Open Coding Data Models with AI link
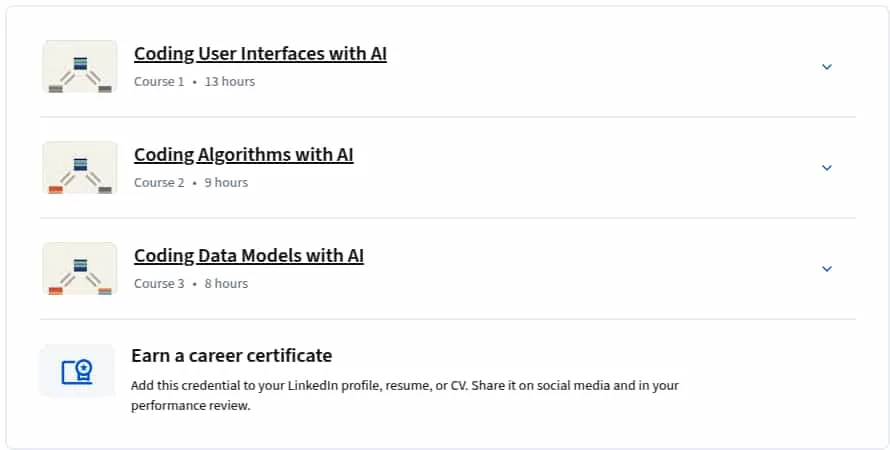Image resolution: width=890 pixels, height=450 pixels. point(249,255)
